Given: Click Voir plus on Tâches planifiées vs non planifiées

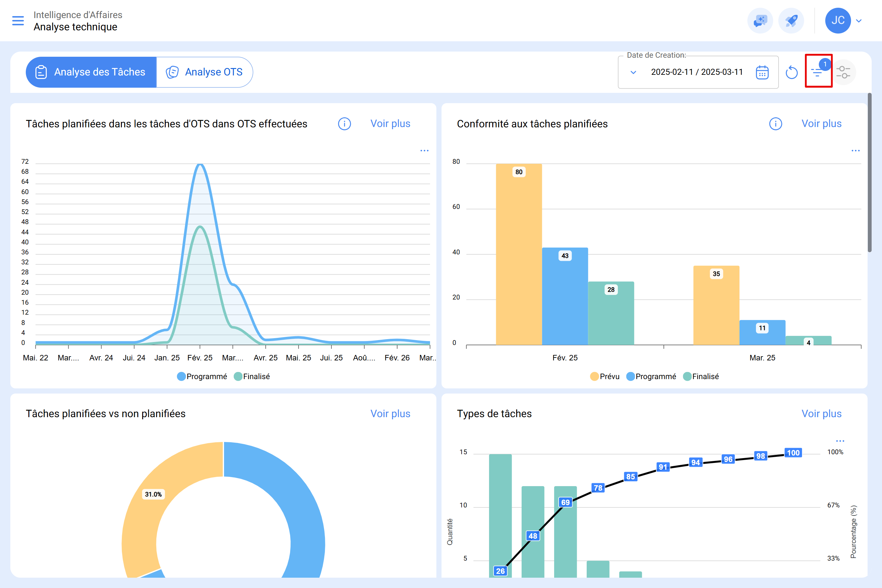Looking at the screenshot, I should tap(390, 414).
